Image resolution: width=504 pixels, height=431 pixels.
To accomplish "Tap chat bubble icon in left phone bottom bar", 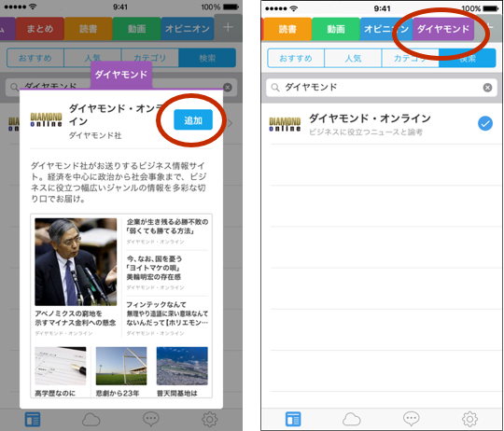I will (151, 419).
